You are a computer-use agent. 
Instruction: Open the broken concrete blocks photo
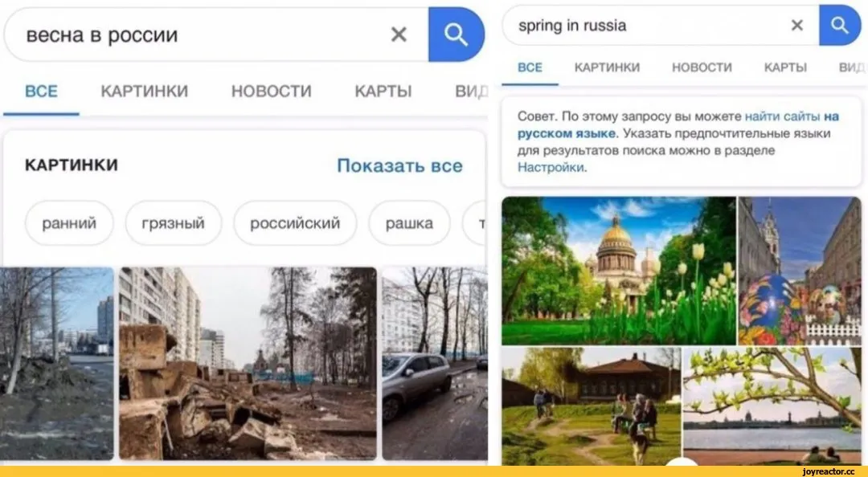pyautogui.click(x=248, y=364)
